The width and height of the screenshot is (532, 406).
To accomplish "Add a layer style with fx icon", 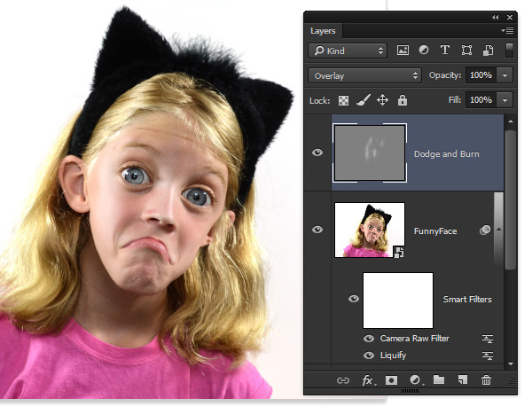I will pyautogui.click(x=368, y=380).
